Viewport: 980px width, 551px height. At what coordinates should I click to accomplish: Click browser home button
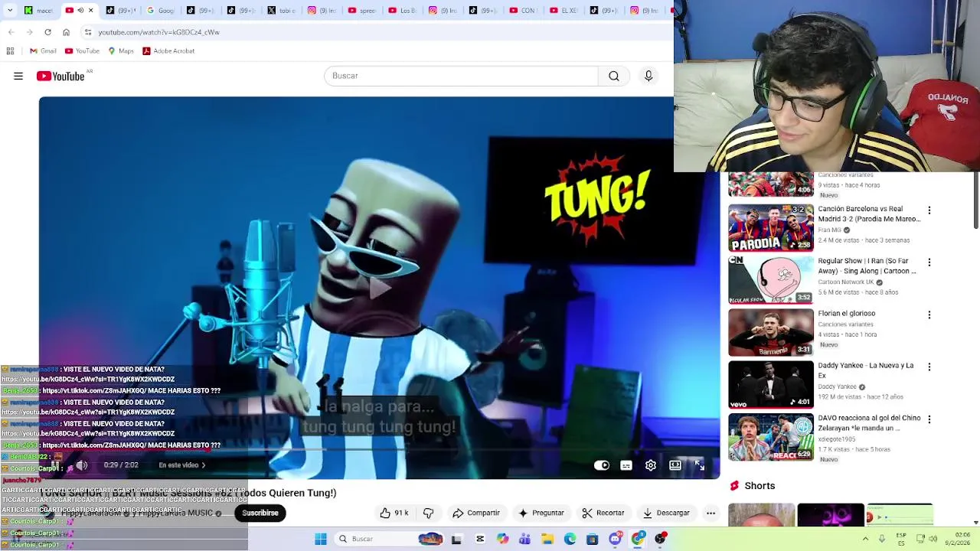click(x=66, y=32)
